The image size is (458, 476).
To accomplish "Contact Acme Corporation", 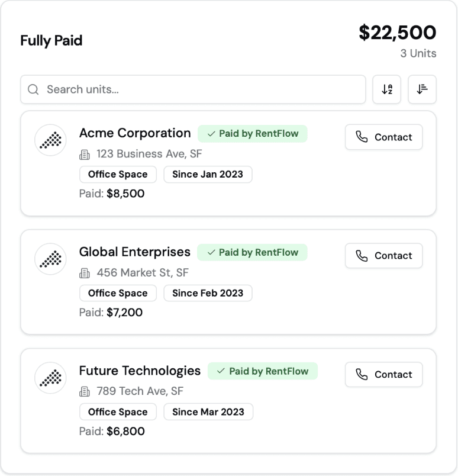I will coord(383,137).
